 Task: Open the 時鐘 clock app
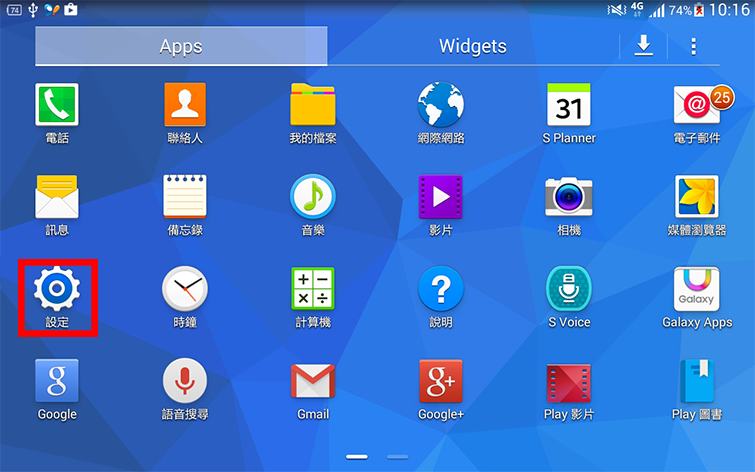click(x=185, y=288)
